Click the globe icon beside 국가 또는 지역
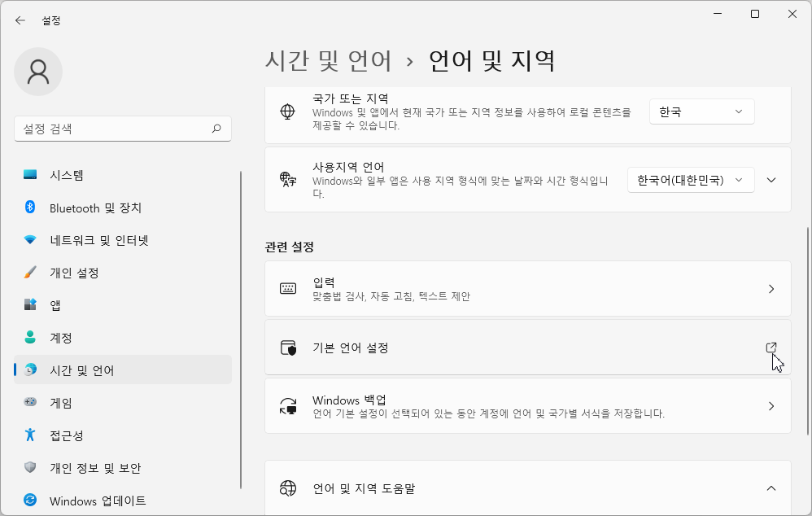 (287, 112)
